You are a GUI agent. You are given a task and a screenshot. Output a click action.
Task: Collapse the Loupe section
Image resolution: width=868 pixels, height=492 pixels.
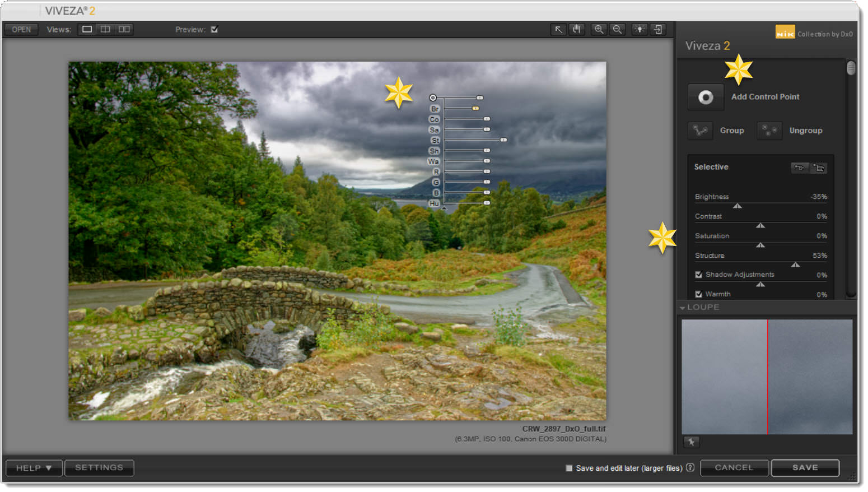click(683, 308)
